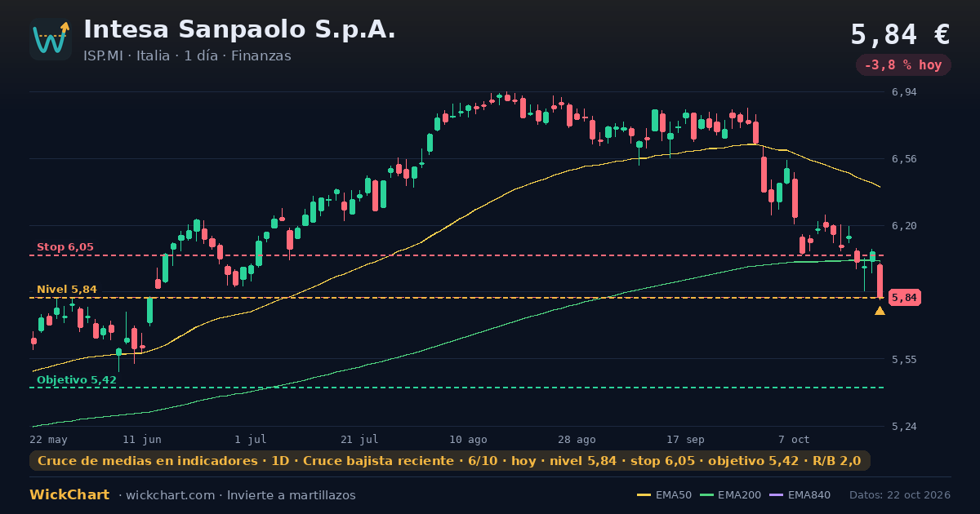Click the "Invierte a martillazos" slogan
The image size is (980, 514).
292,495
